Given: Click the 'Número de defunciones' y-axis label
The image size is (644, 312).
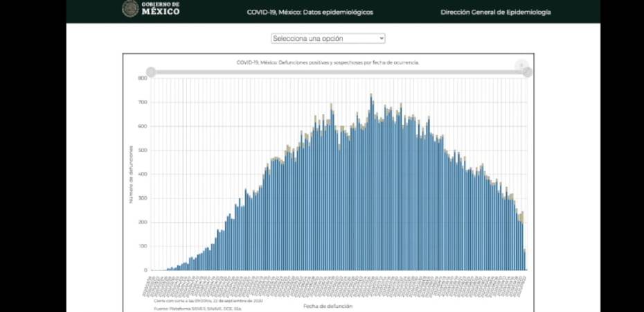Looking at the screenshot, I should click(130, 174).
